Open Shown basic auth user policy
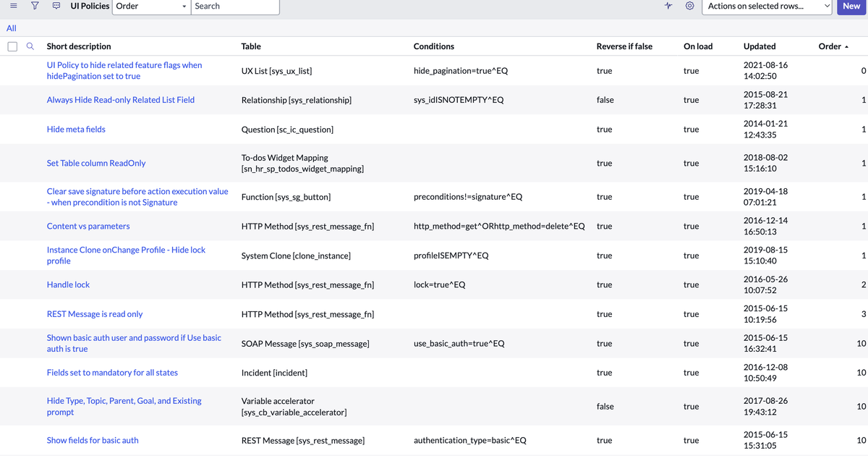 coord(134,343)
